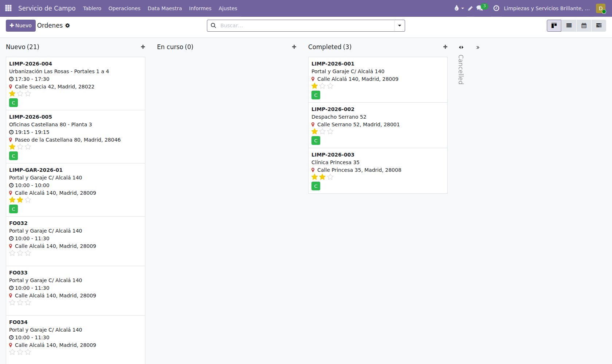The width and height of the screenshot is (612, 364).
Task: Quick add order in Completed column
Action: [445, 47]
